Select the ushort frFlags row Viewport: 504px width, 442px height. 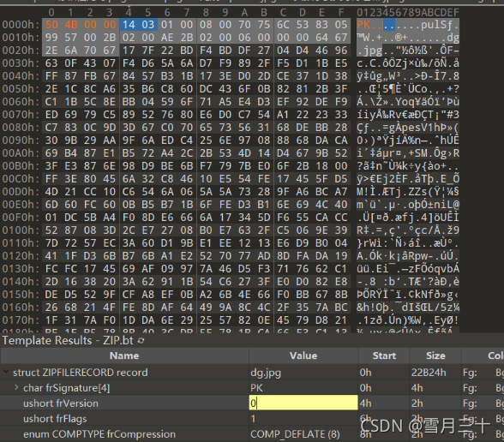[55, 419]
